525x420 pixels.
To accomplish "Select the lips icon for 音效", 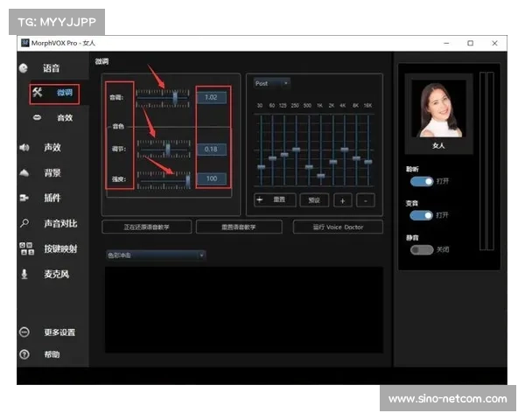I will [x=37, y=117].
